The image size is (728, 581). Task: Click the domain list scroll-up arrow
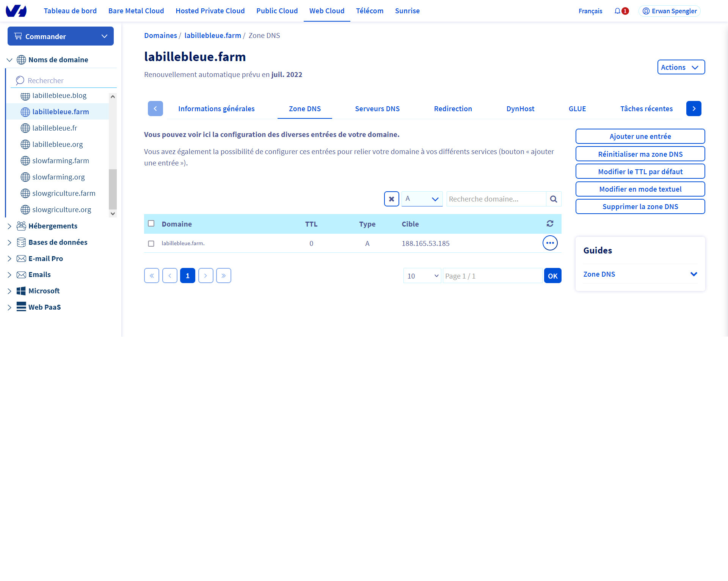113,97
